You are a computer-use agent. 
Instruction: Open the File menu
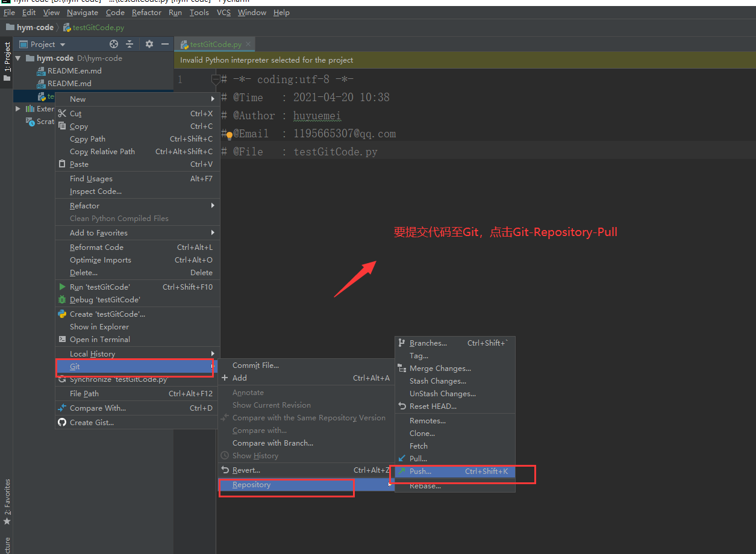coord(9,12)
